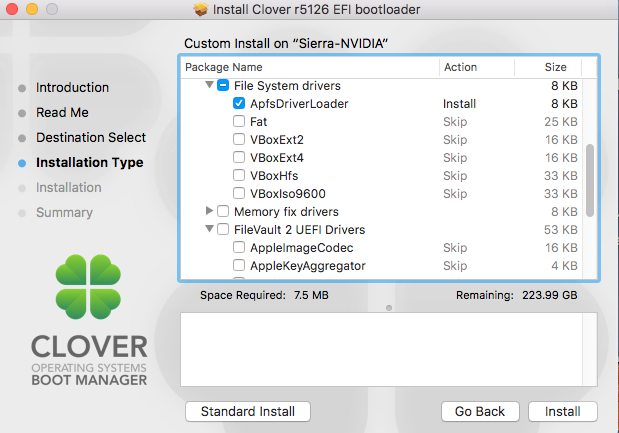This screenshot has width=619, height=433.
Task: Tick the AppleKeyAggregator checkbox
Action: tap(239, 265)
